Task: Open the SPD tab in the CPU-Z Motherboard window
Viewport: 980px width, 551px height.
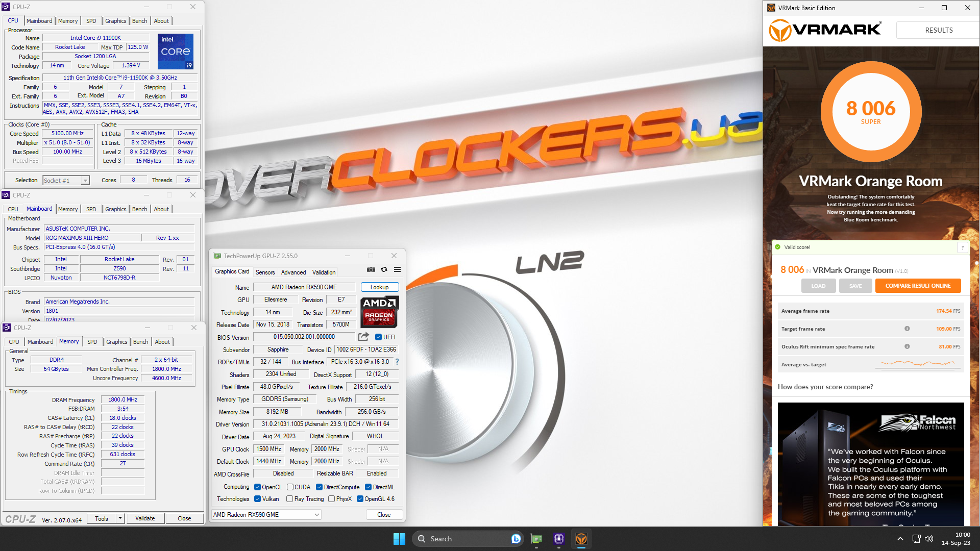Action: pos(91,209)
